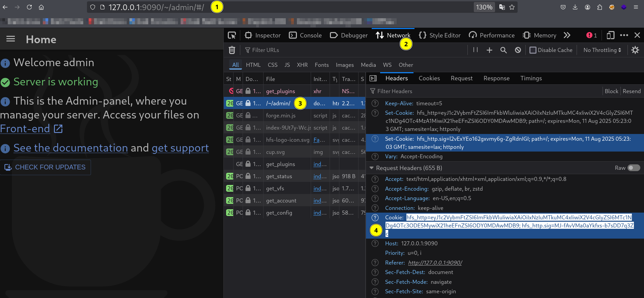The image size is (644, 298).
Task: Open the Firefox application menu
Action: coord(636,7)
